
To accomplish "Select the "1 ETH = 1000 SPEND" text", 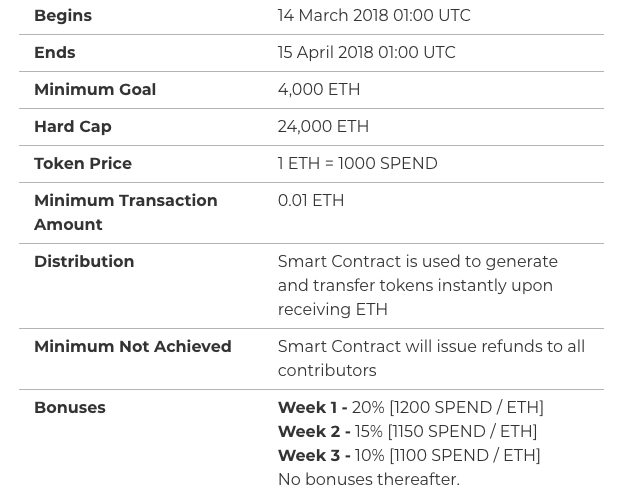I will 357,164.
